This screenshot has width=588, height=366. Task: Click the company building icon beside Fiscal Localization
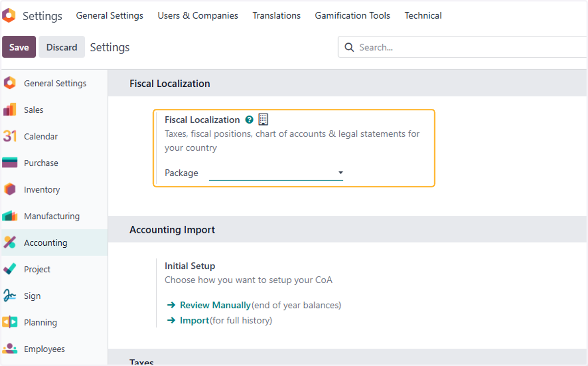coord(263,119)
